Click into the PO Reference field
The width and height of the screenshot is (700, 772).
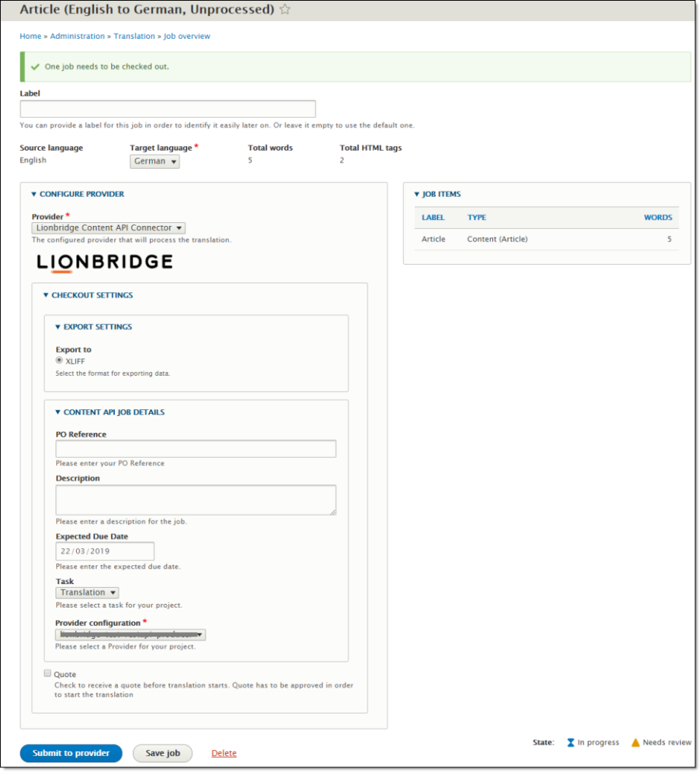point(196,449)
